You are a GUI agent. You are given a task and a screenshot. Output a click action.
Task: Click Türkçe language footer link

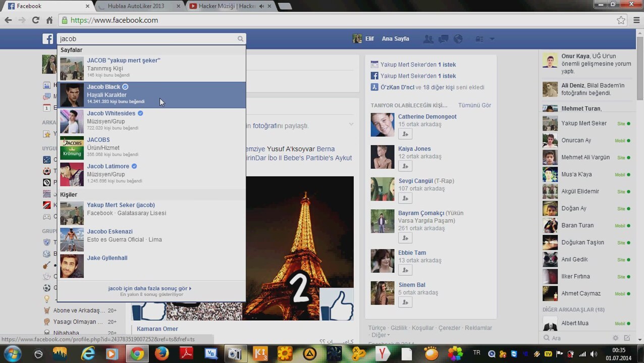tap(377, 328)
